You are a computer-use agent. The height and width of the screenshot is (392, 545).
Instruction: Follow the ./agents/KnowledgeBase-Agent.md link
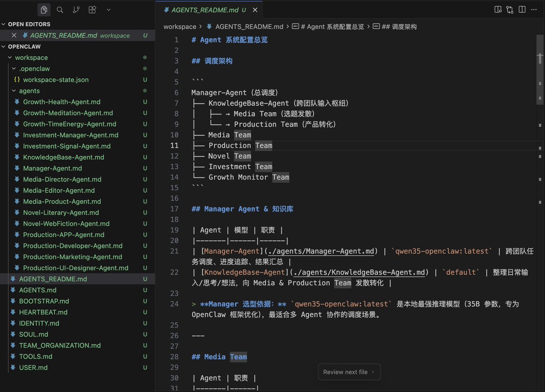(x=359, y=272)
